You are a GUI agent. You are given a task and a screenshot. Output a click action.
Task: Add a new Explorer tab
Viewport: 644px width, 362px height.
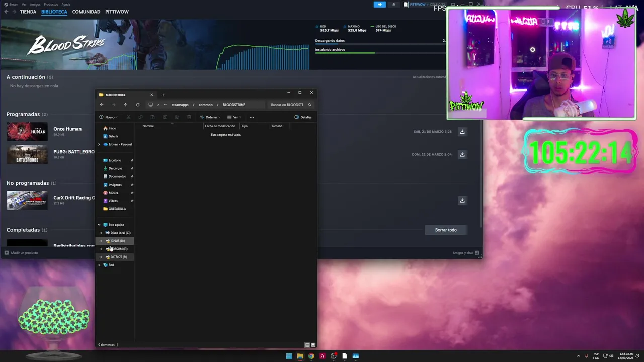coord(163,95)
